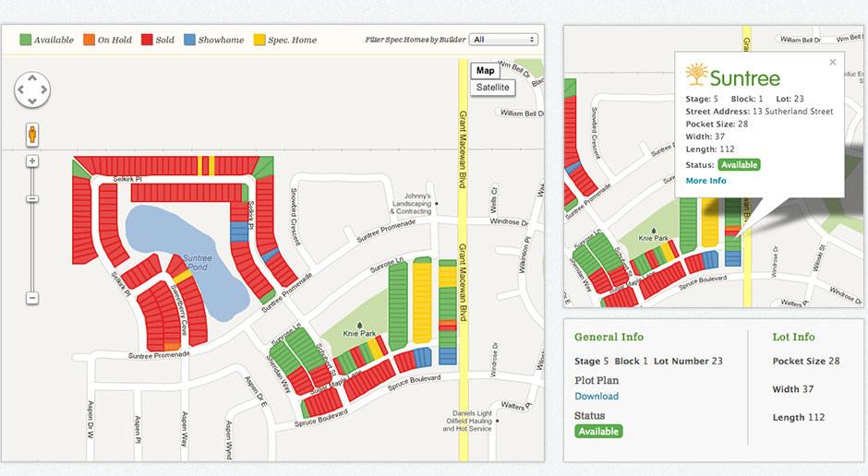Click the Lot Info heading

793,337
